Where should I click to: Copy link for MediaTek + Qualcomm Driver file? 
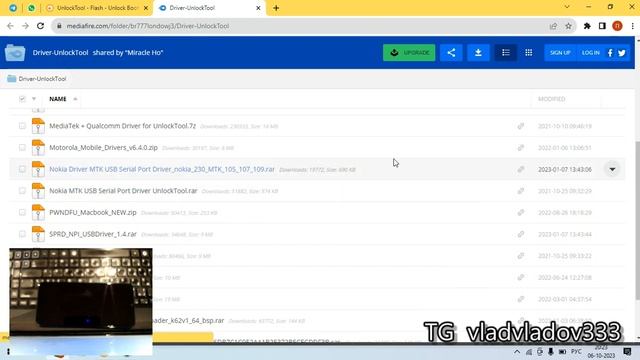[x=520, y=126]
